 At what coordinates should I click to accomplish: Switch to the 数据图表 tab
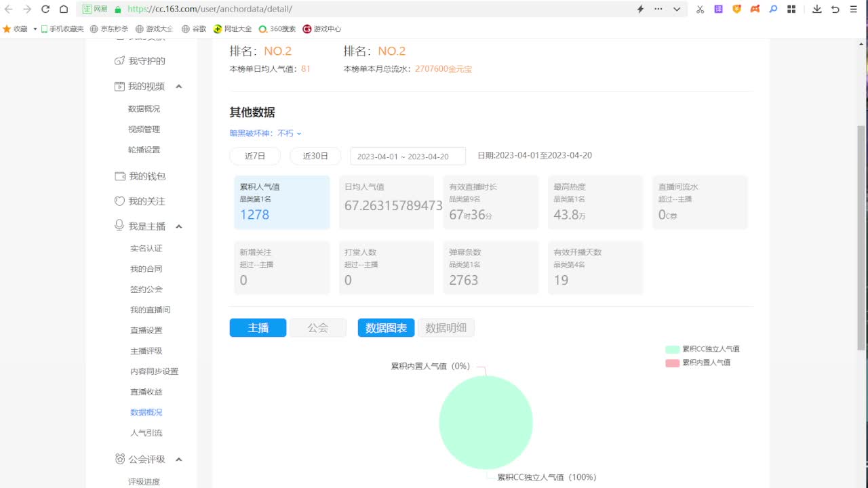[386, 328]
